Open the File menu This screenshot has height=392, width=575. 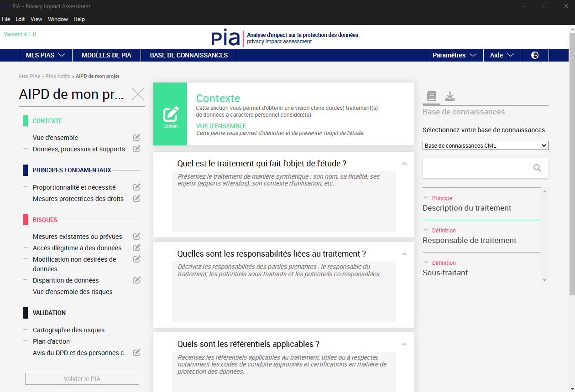click(x=6, y=19)
